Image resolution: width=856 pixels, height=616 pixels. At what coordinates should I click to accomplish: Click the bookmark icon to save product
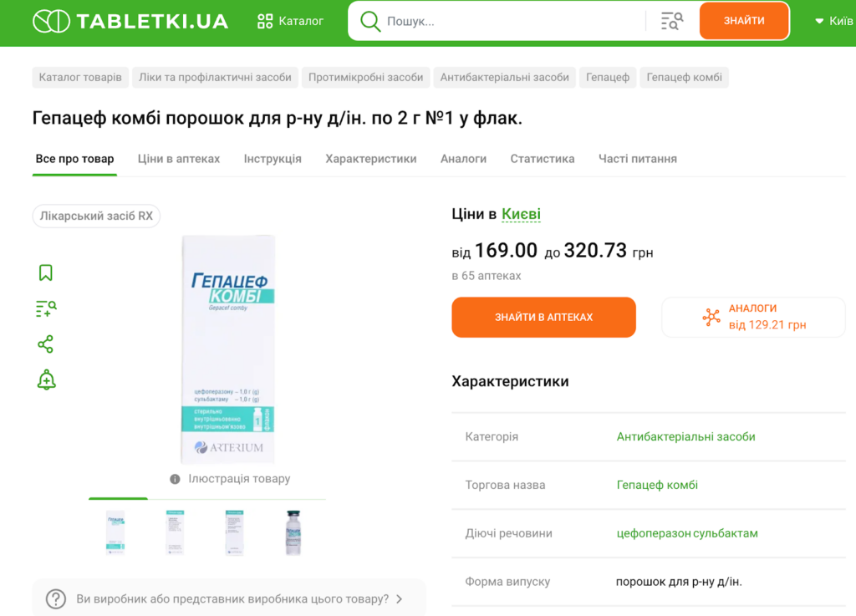(46, 272)
